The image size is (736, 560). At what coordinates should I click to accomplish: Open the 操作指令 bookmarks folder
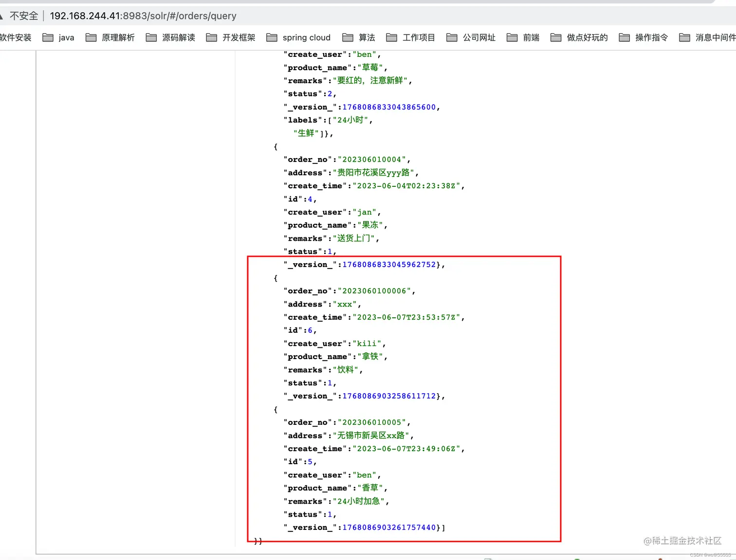coord(643,37)
